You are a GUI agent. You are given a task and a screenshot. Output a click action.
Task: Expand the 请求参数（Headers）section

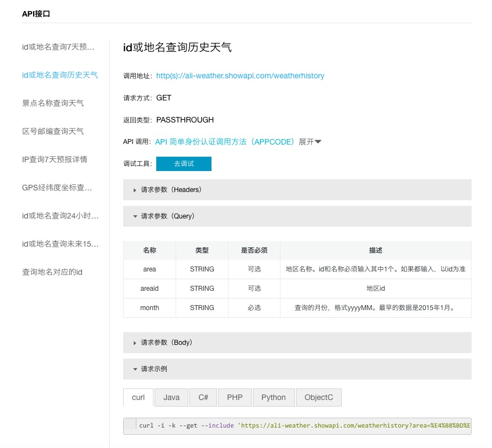tap(171, 190)
